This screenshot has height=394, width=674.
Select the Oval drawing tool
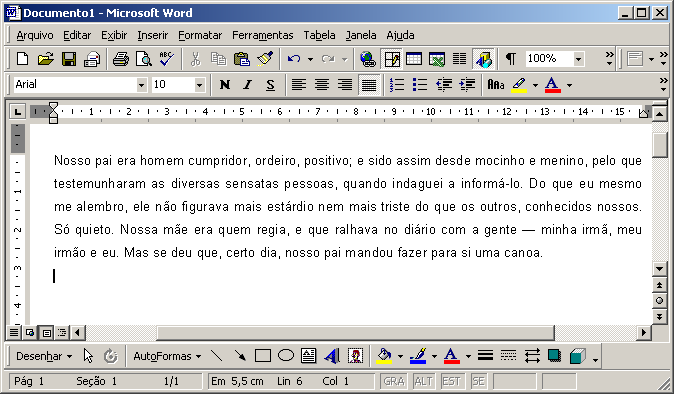(x=286, y=356)
